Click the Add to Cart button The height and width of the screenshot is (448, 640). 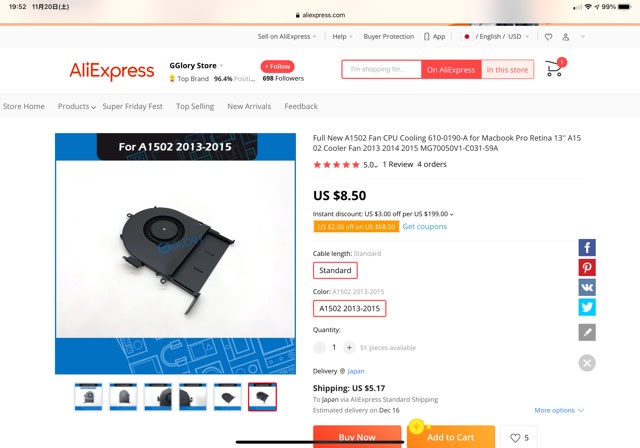click(451, 437)
